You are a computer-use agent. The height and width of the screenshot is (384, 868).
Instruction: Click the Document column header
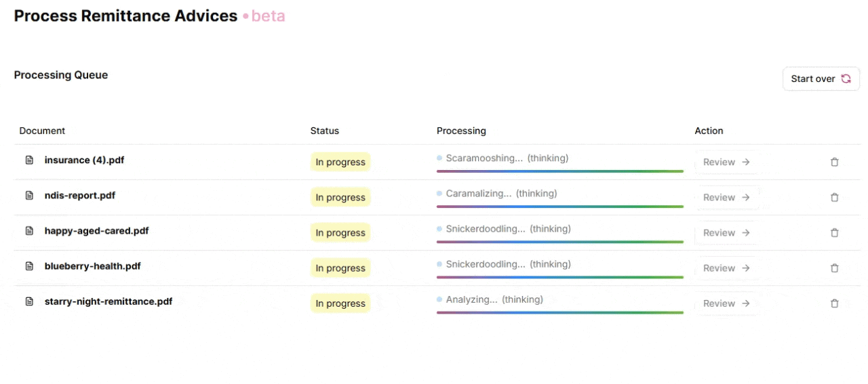(42, 131)
